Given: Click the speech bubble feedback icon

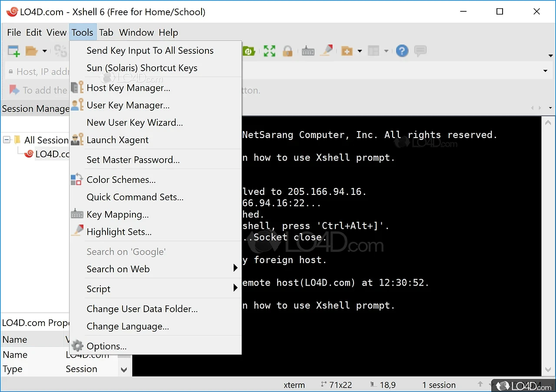Looking at the screenshot, I should click(420, 51).
